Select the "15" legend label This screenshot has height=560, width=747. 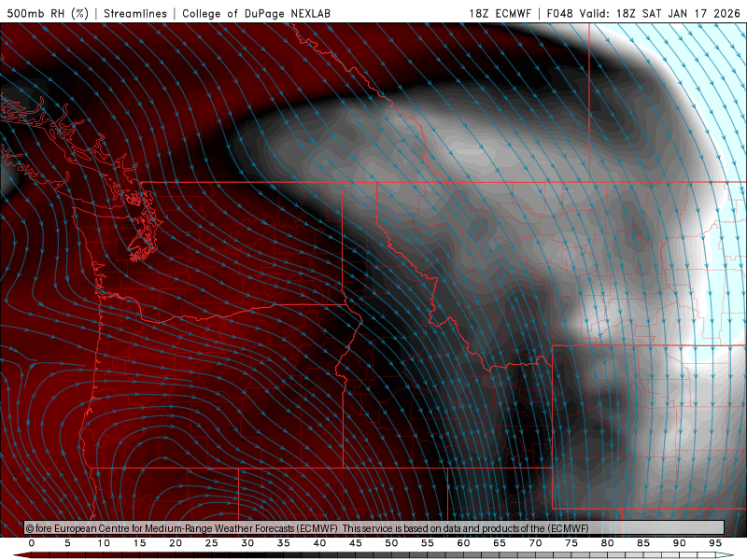click(x=139, y=543)
